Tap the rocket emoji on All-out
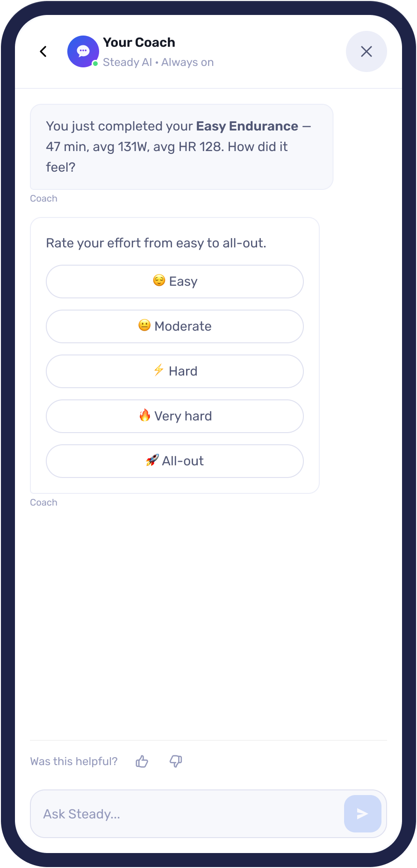The width and height of the screenshot is (417, 868). point(152,461)
